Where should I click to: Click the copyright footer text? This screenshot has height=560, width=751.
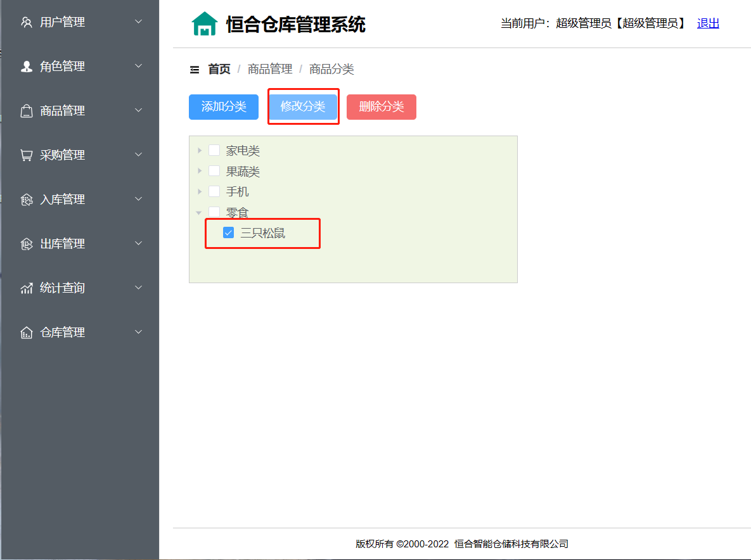tap(462, 544)
